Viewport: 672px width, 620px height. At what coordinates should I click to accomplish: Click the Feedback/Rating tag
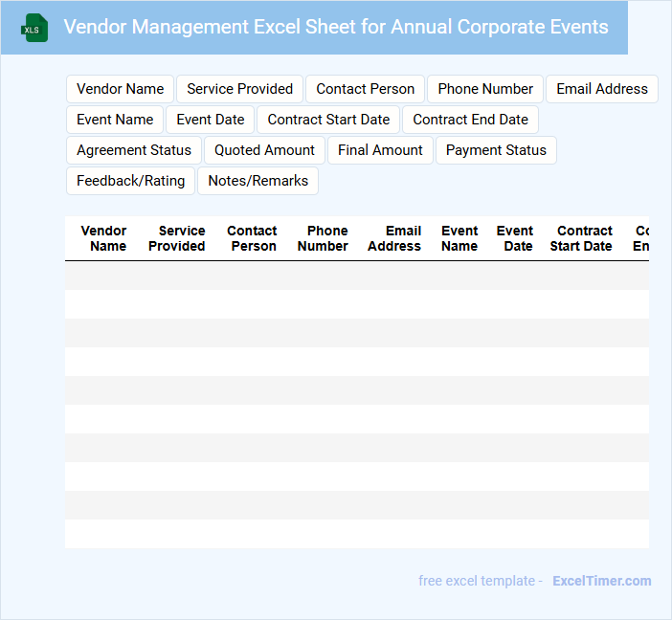coord(130,181)
